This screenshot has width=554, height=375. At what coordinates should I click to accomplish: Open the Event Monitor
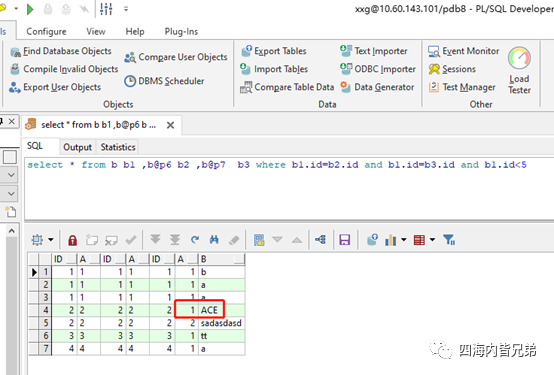pos(464,51)
